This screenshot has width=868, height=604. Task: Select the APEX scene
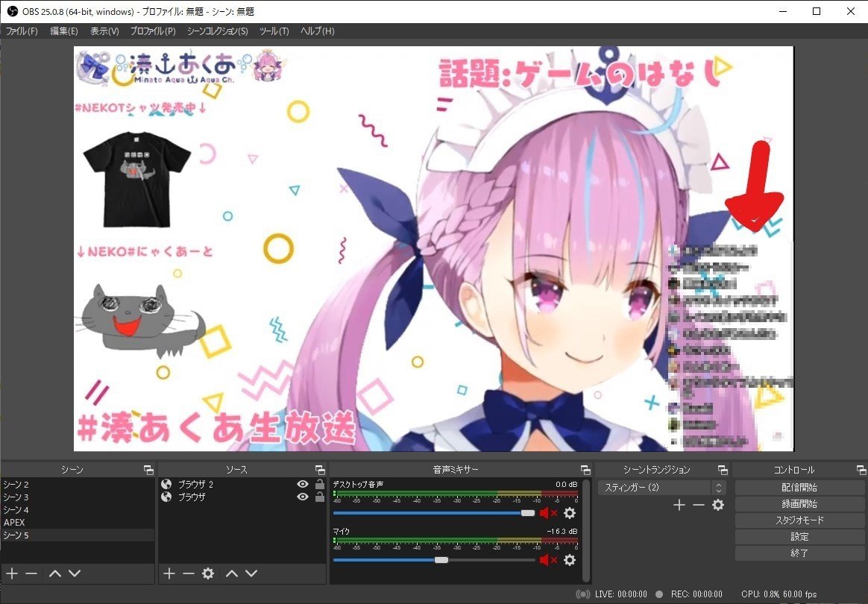click(x=78, y=523)
